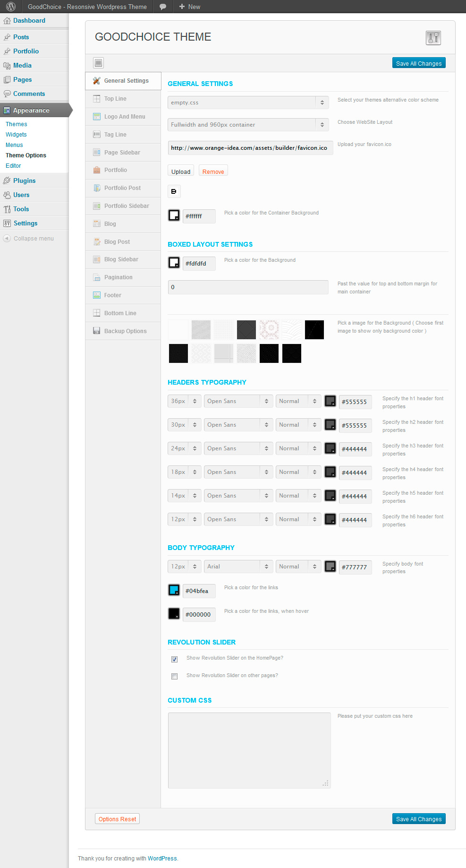Switch to the Footer options tab
This screenshot has height=868, width=466.
click(x=123, y=296)
